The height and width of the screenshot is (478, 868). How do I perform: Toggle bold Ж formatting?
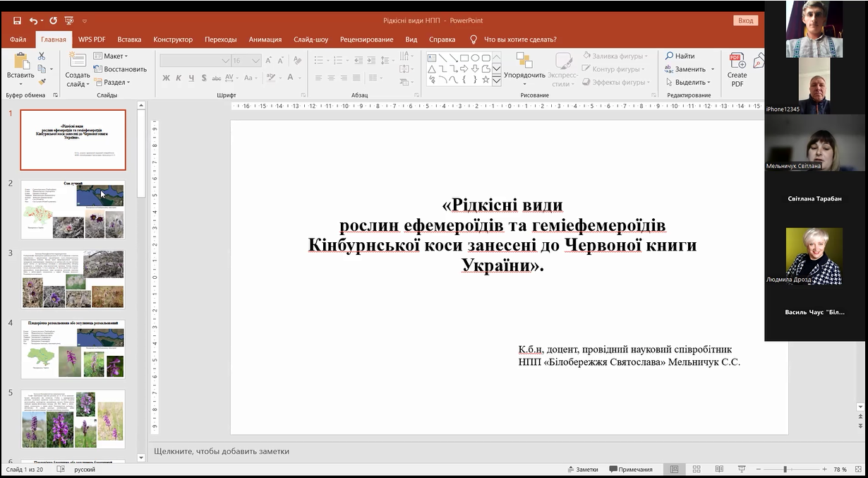click(167, 78)
